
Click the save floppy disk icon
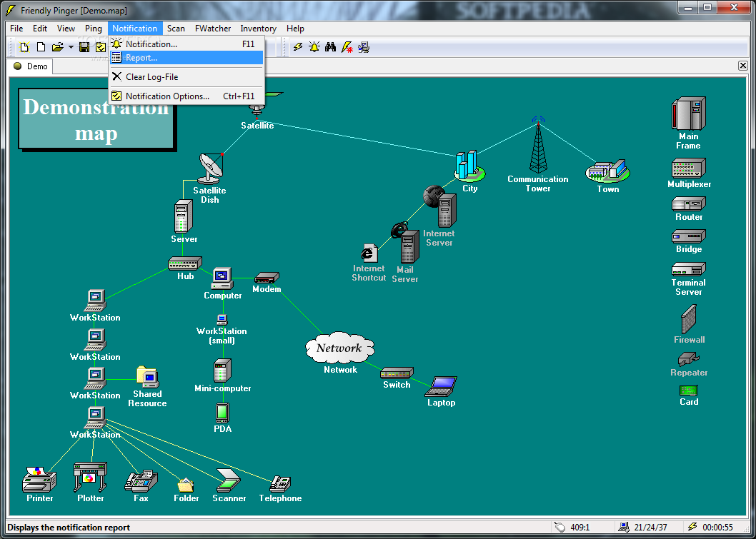pos(84,46)
